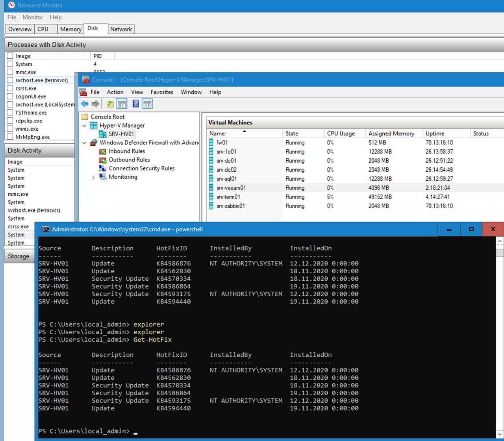This screenshot has width=504, height=441.
Task: Click the srv-veeam01 virtual machine icon
Action: [x=211, y=188]
